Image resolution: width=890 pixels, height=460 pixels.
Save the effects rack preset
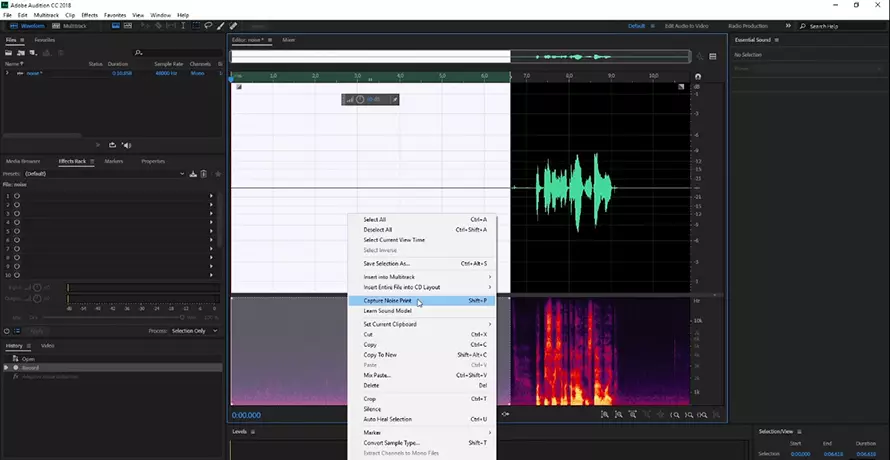[x=193, y=174]
